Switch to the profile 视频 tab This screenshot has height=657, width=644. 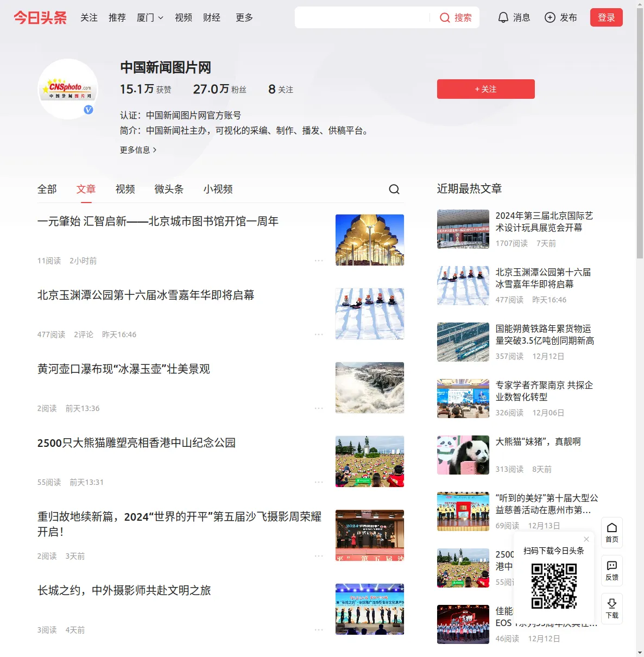[125, 189]
